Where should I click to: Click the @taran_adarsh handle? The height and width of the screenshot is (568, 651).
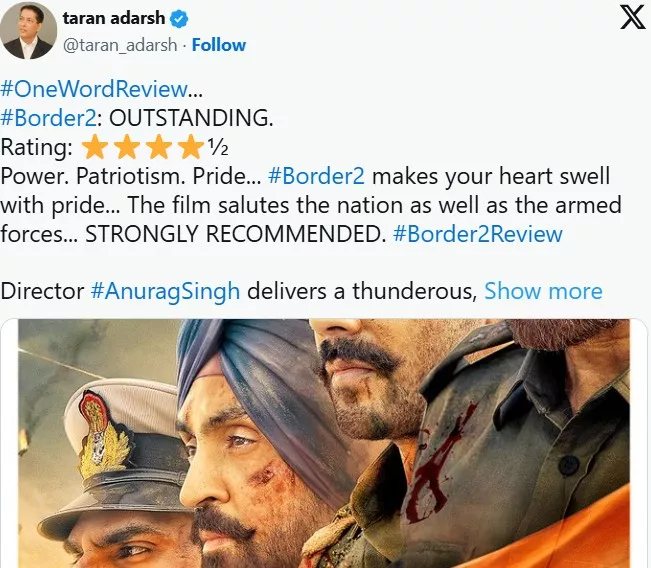(x=120, y=45)
